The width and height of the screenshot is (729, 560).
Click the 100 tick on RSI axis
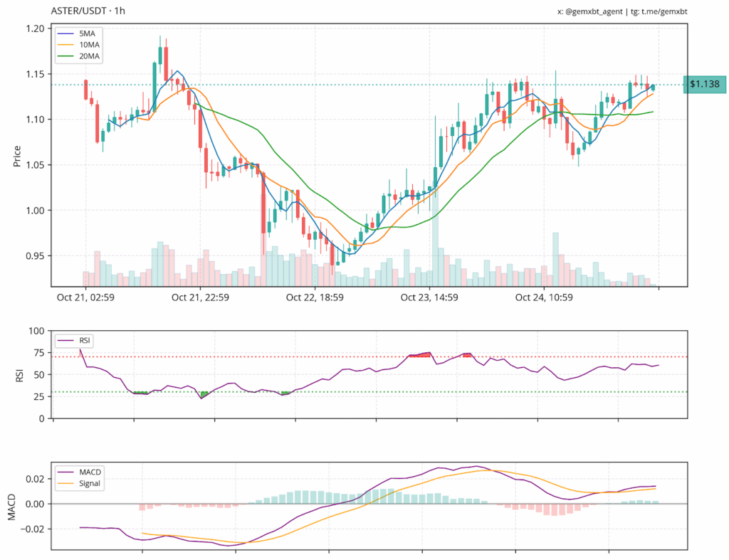(x=36, y=331)
